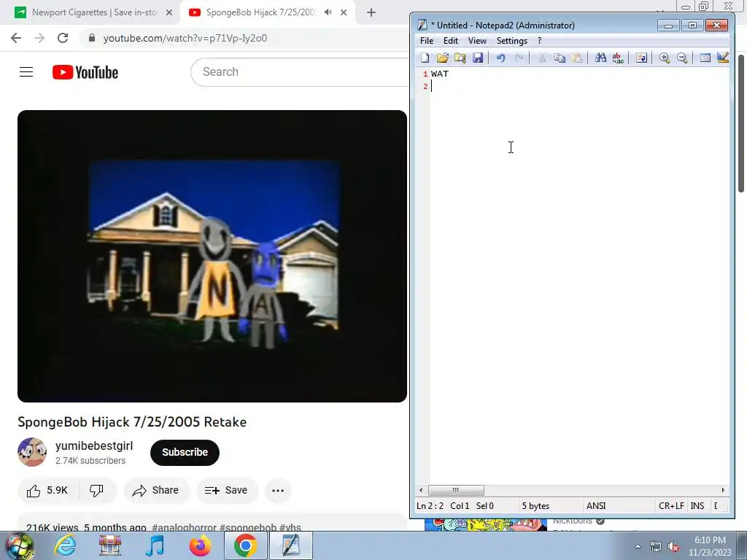Close the SpongeBob Hijack tab

point(344,13)
